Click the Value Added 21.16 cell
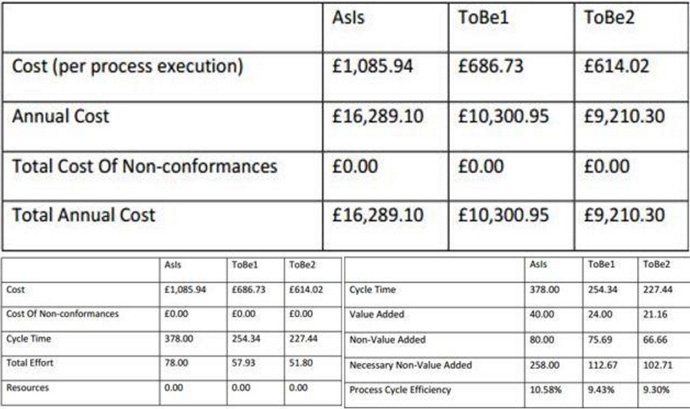 pyautogui.click(x=655, y=314)
